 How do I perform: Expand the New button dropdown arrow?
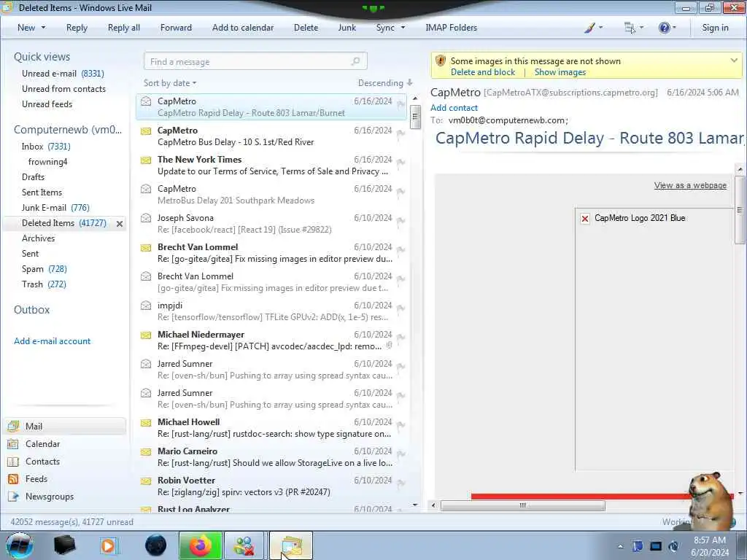click(43, 28)
